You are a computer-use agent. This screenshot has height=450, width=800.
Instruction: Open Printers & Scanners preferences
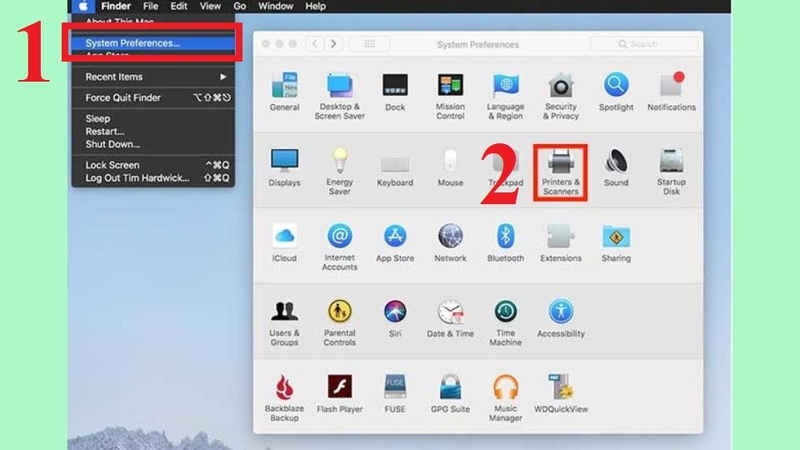(x=560, y=172)
